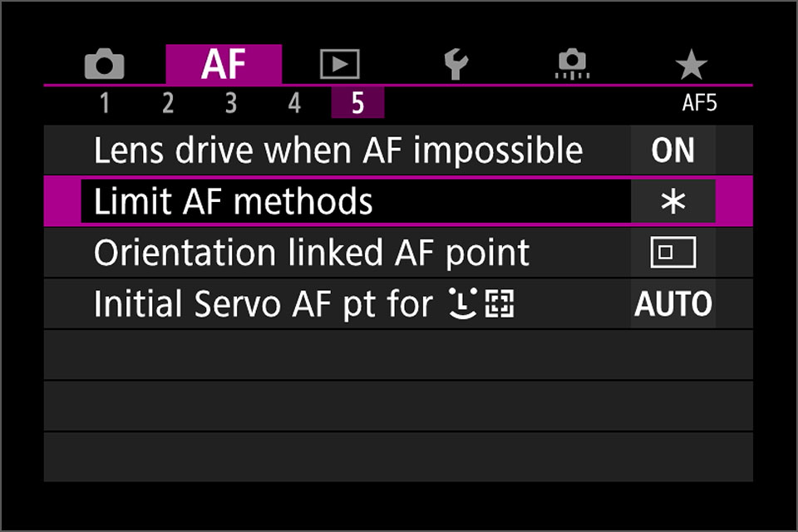Change the AUTO value for Initial Servo AF
This screenshot has height=532, width=798.
(672, 304)
